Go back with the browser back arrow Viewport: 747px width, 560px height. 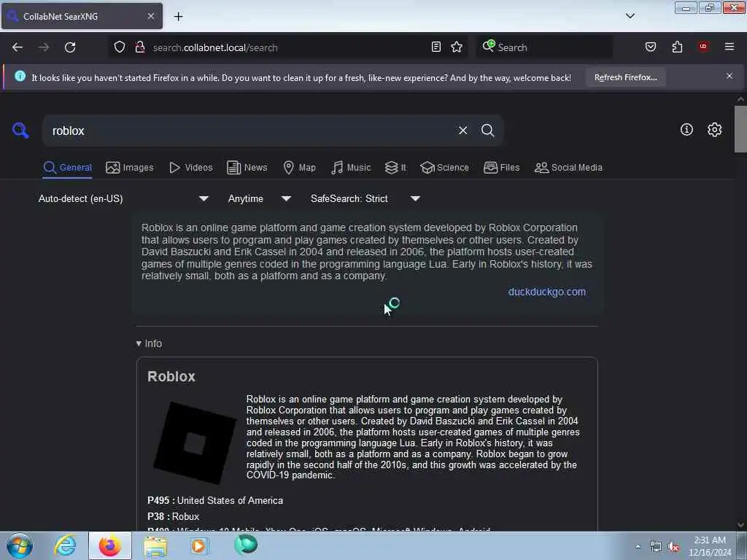tap(18, 47)
